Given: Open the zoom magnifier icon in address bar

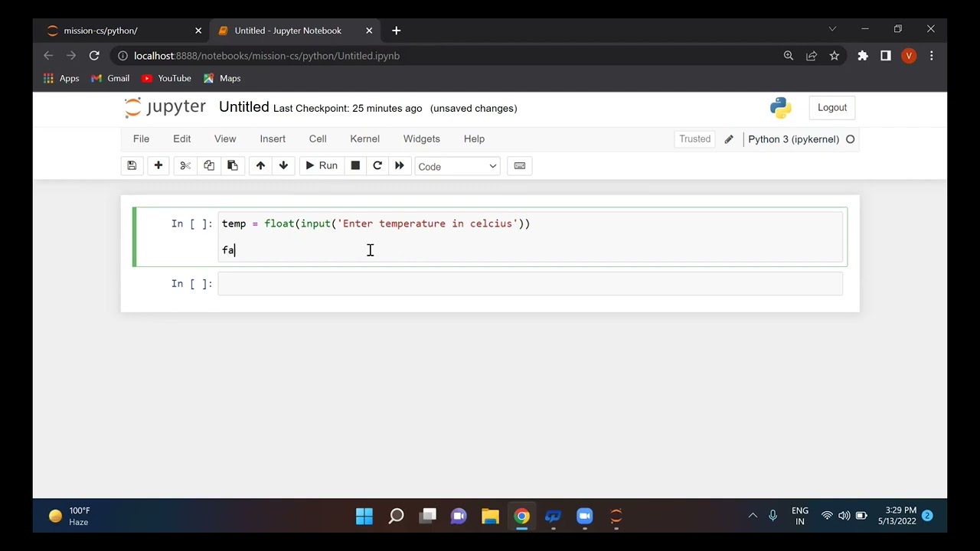Looking at the screenshot, I should (x=789, y=56).
